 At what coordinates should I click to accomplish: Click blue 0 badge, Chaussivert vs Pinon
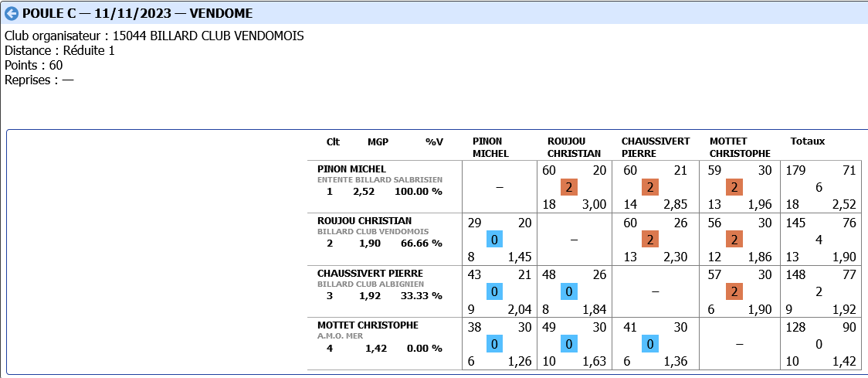[495, 291]
